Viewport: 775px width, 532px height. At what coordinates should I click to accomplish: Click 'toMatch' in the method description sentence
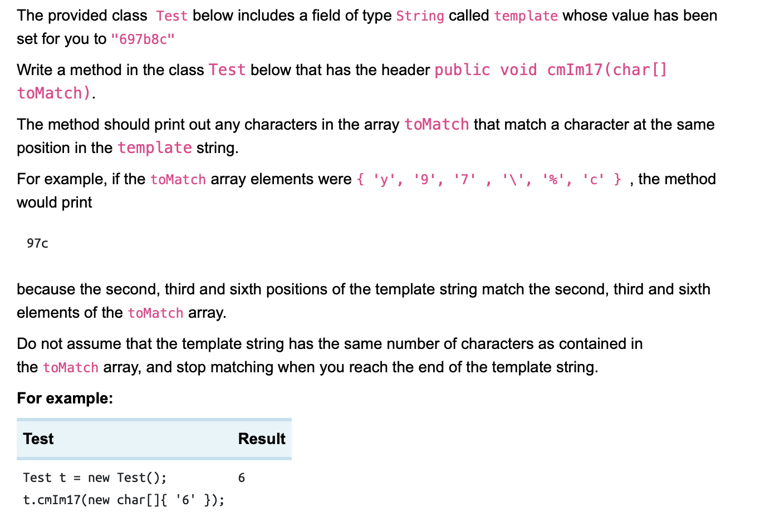(x=437, y=125)
